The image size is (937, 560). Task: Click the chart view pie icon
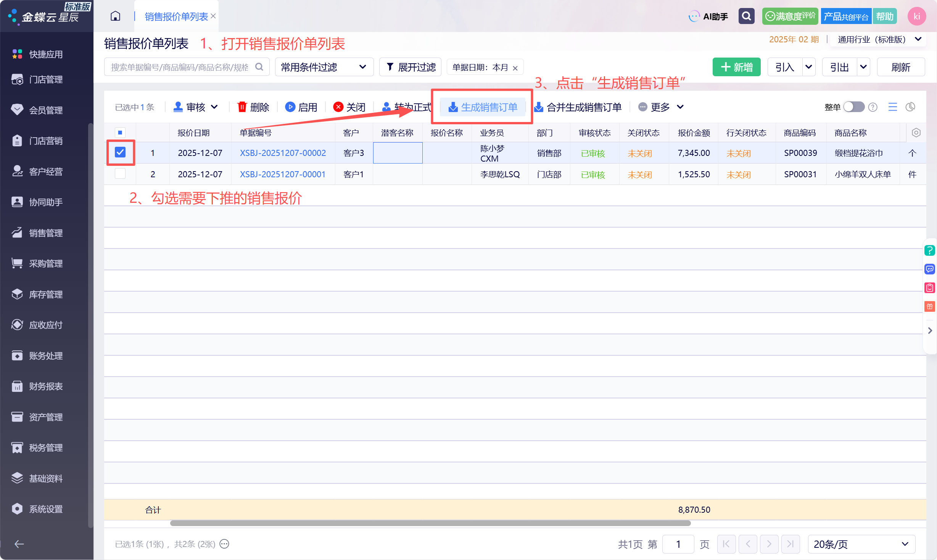click(x=910, y=107)
